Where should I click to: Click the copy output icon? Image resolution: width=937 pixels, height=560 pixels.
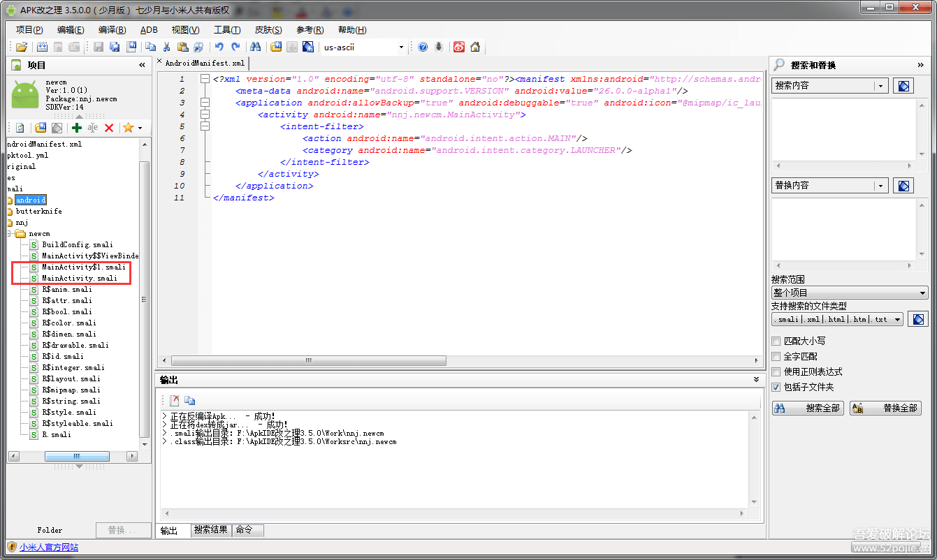point(190,401)
